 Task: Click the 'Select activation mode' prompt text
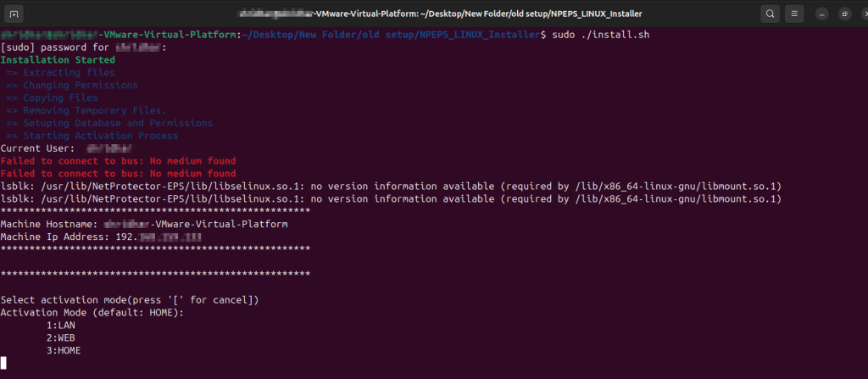[130, 300]
